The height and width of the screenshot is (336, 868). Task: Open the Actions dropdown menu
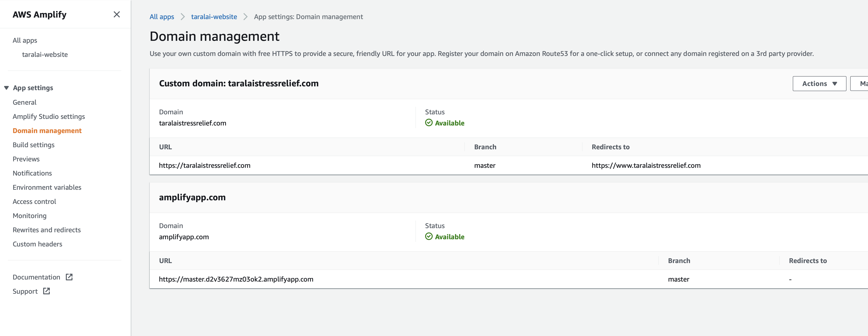coord(819,83)
